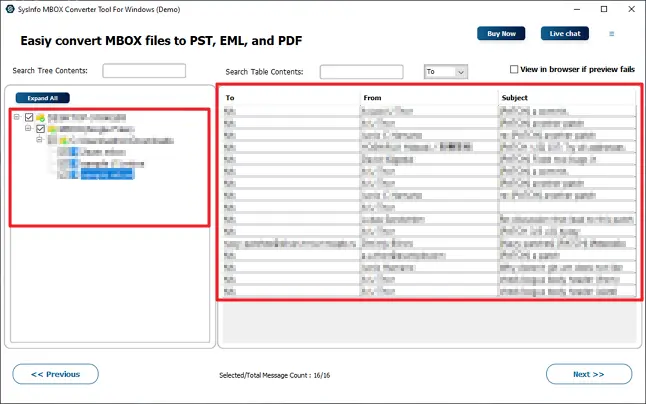Select the blue highlighted tree item
The image size is (646, 404).
point(107,175)
